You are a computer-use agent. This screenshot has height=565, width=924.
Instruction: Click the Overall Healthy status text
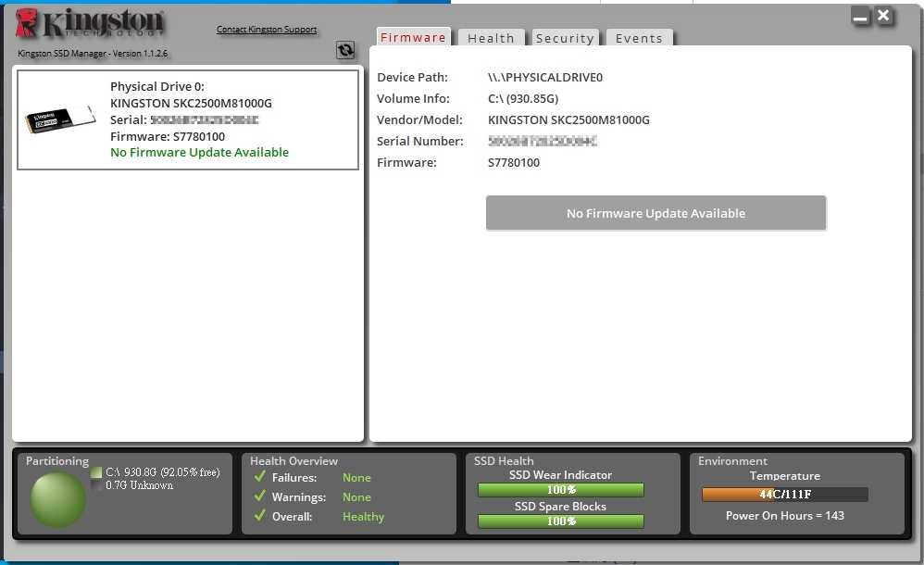point(363,517)
